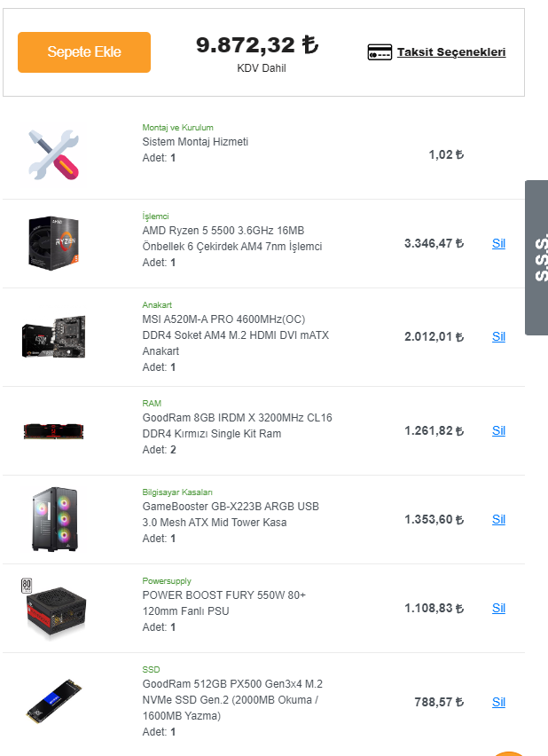Click the GameBooster case image
The height and width of the screenshot is (756, 548).
[x=53, y=519]
